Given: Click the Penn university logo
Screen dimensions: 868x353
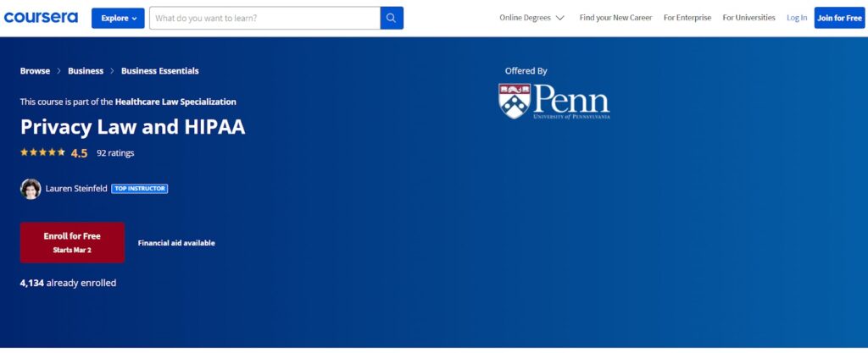Looking at the screenshot, I should click(x=554, y=101).
